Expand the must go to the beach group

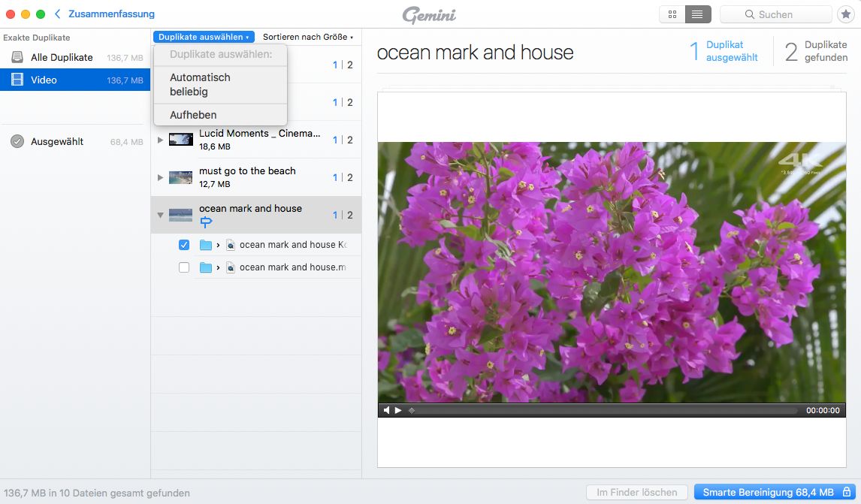pyautogui.click(x=160, y=177)
